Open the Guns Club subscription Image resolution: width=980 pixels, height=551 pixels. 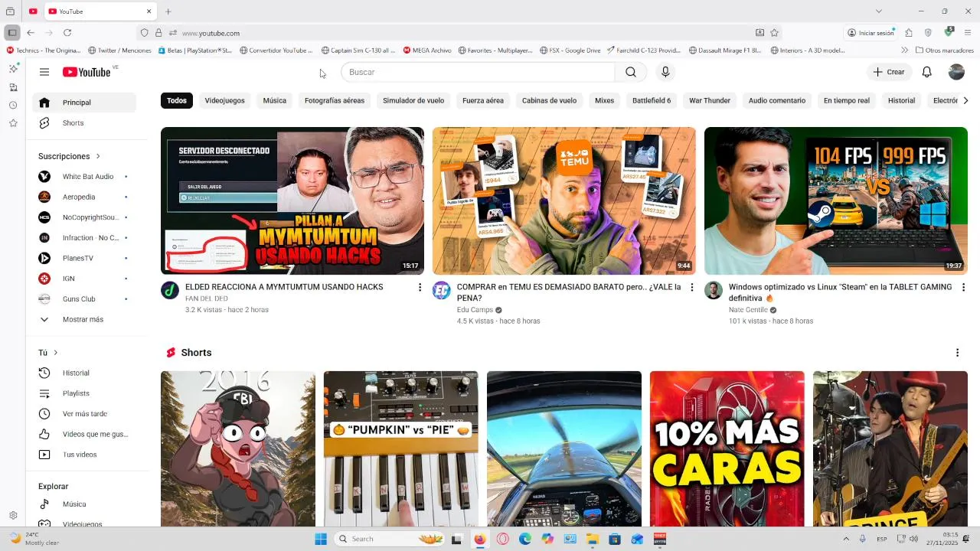click(x=84, y=299)
